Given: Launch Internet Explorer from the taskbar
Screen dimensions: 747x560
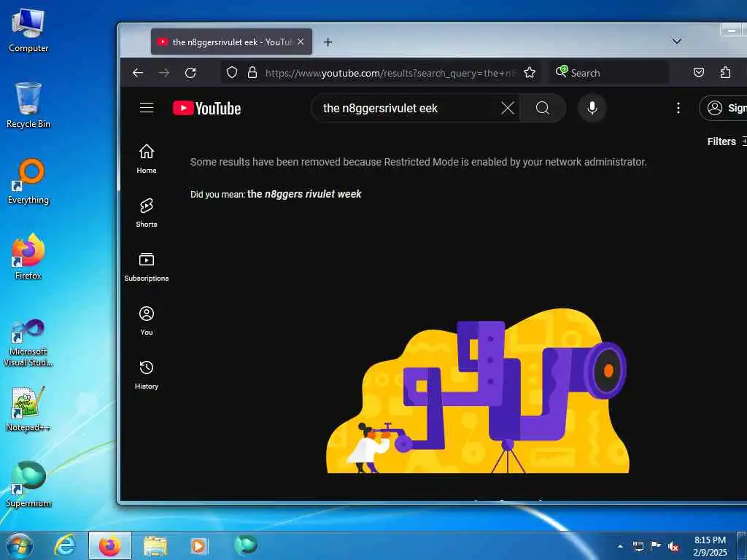Looking at the screenshot, I should click(x=65, y=545).
